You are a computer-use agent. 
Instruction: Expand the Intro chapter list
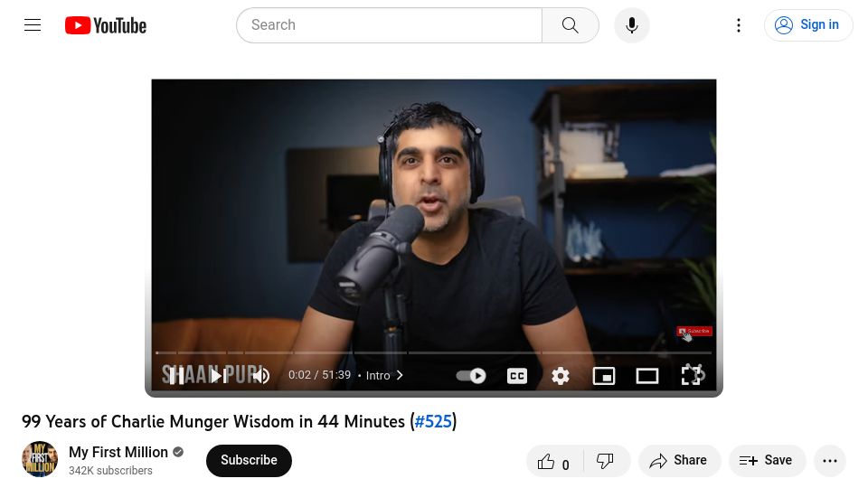click(x=384, y=375)
